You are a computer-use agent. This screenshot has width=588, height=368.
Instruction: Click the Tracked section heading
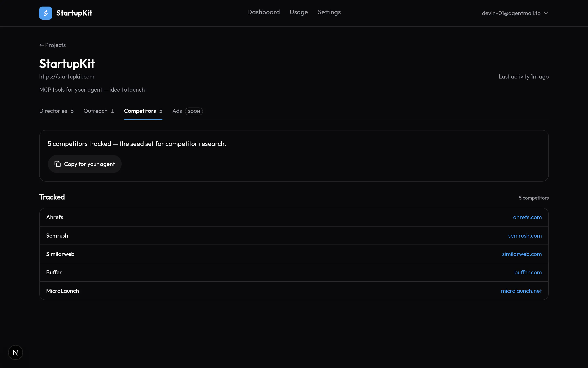[52, 197]
